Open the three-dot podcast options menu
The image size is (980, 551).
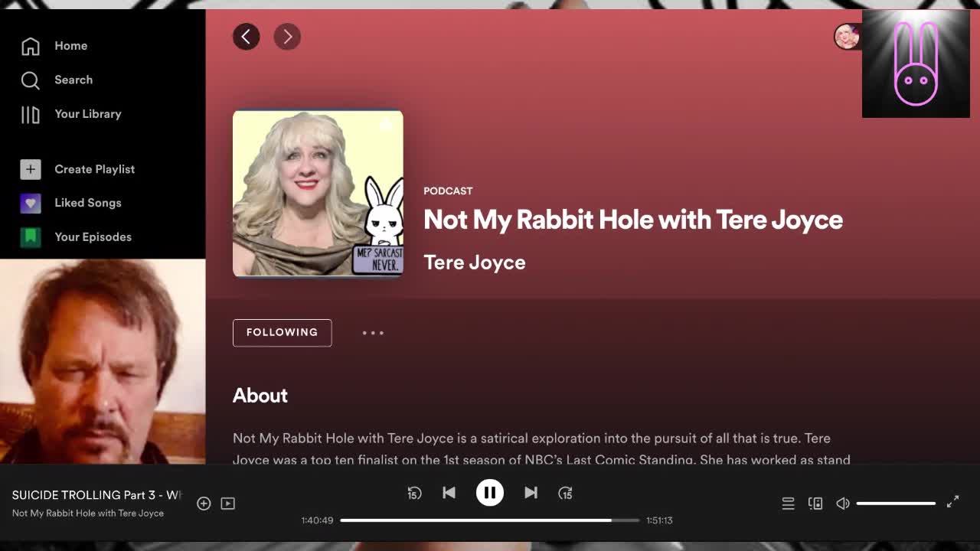(x=373, y=333)
